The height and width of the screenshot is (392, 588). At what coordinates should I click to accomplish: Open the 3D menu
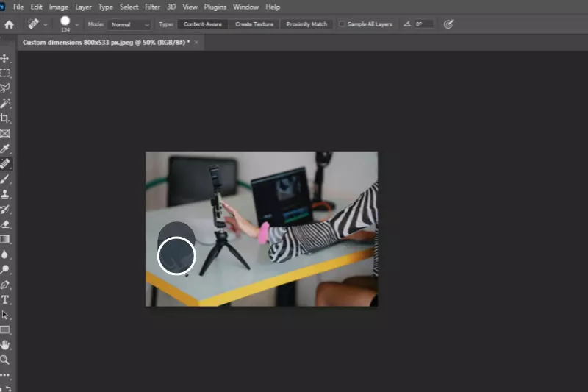point(171,7)
